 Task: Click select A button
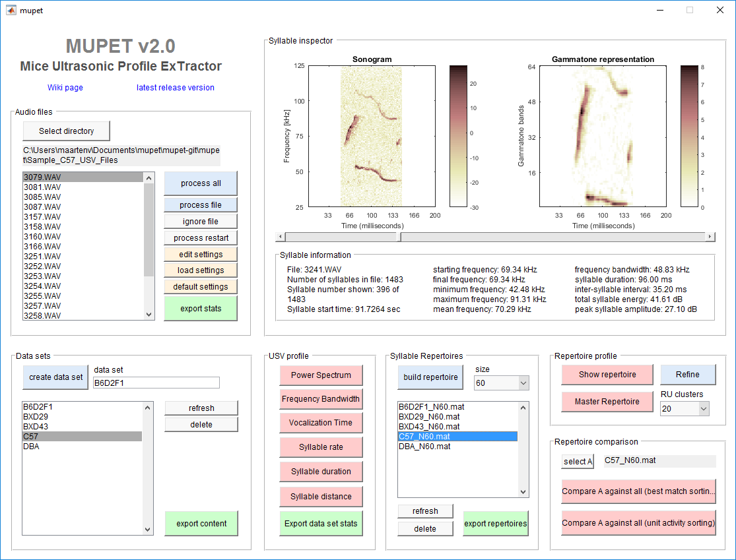(578, 462)
